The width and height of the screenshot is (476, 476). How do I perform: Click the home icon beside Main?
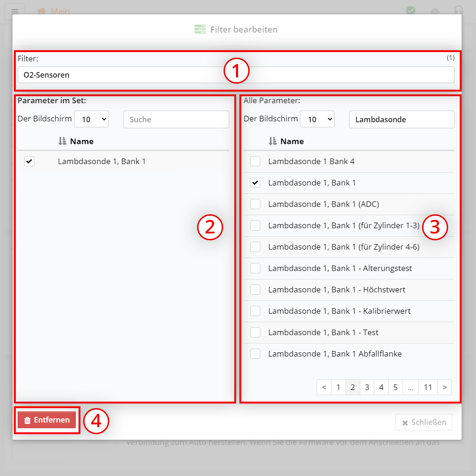point(41,11)
